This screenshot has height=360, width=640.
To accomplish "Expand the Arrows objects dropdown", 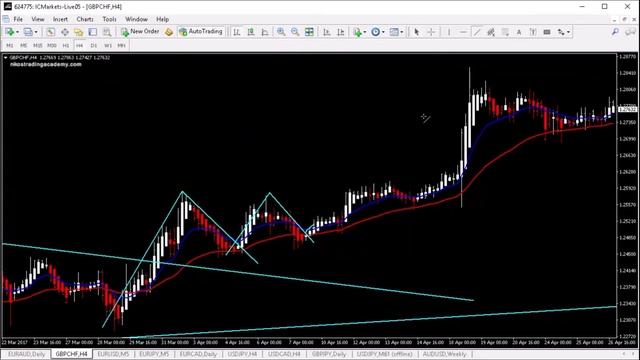I will pos(568,32).
